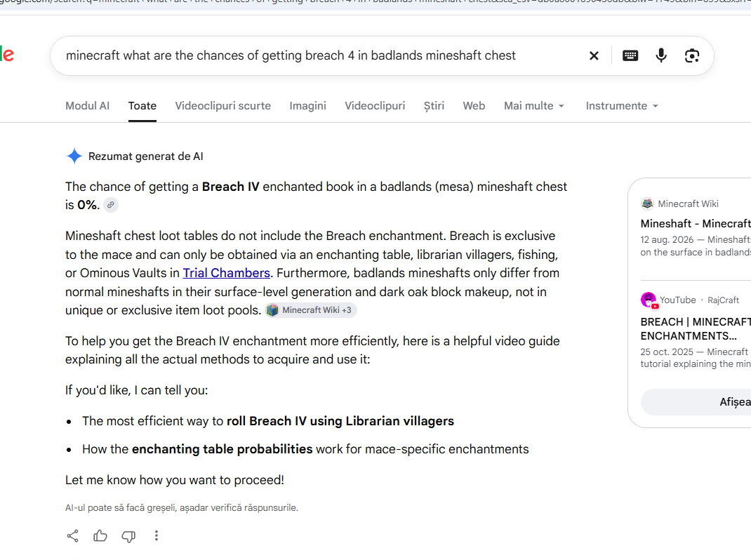The height and width of the screenshot is (560, 751).
Task: Open the Videoclipuri tab
Action: pyautogui.click(x=375, y=106)
